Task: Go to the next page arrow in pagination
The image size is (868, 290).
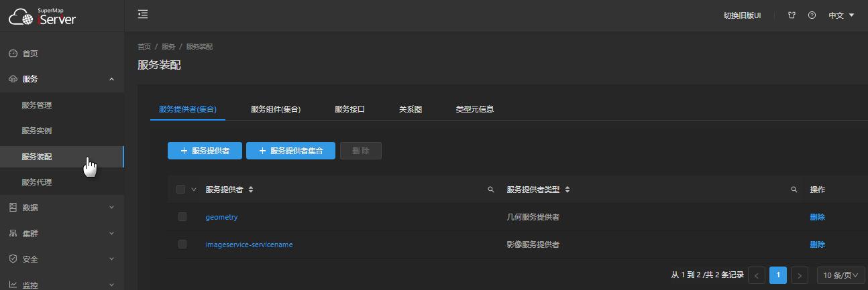Action: pyautogui.click(x=799, y=275)
